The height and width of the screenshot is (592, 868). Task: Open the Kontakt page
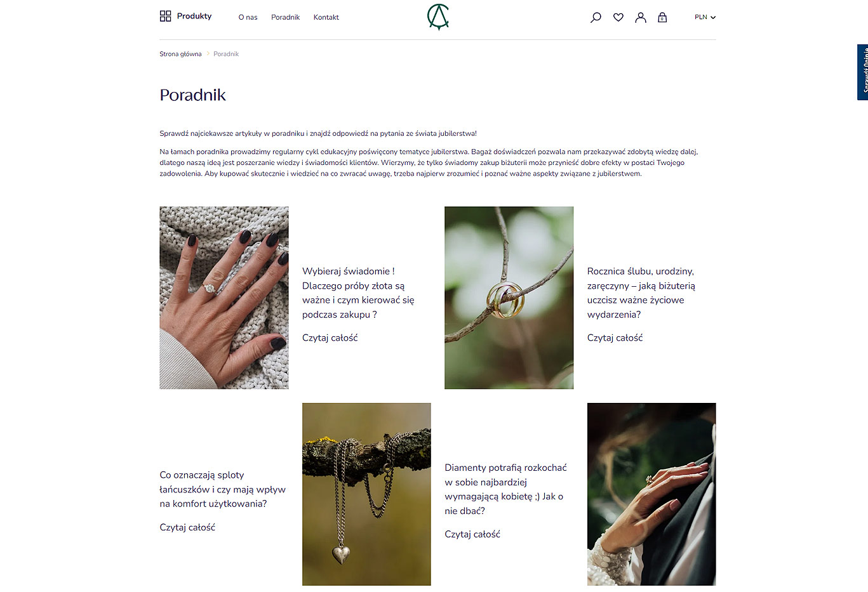(x=326, y=17)
